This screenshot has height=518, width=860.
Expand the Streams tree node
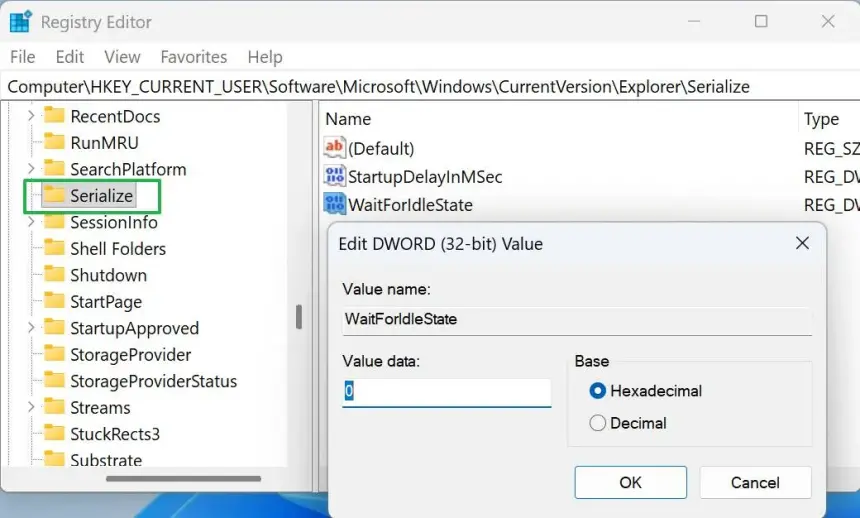(31, 407)
